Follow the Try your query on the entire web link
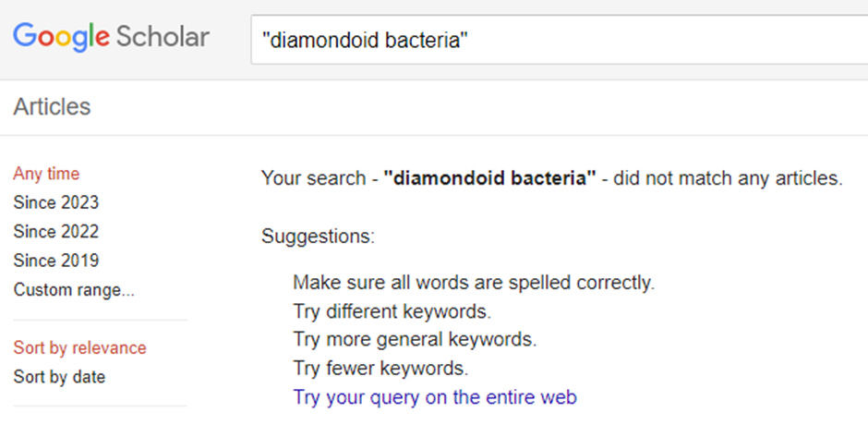This screenshot has height=425, width=868. pos(435,397)
